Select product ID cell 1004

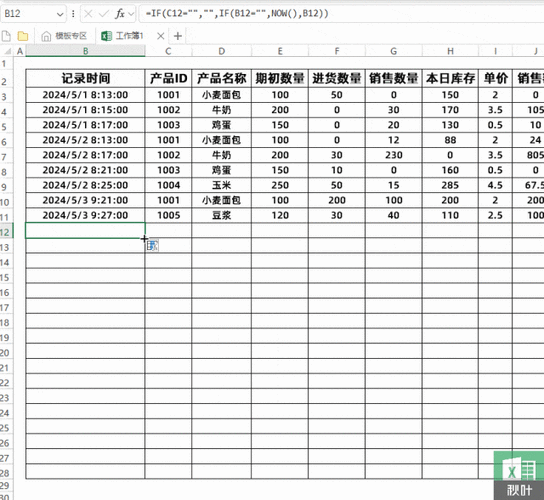tap(168, 185)
